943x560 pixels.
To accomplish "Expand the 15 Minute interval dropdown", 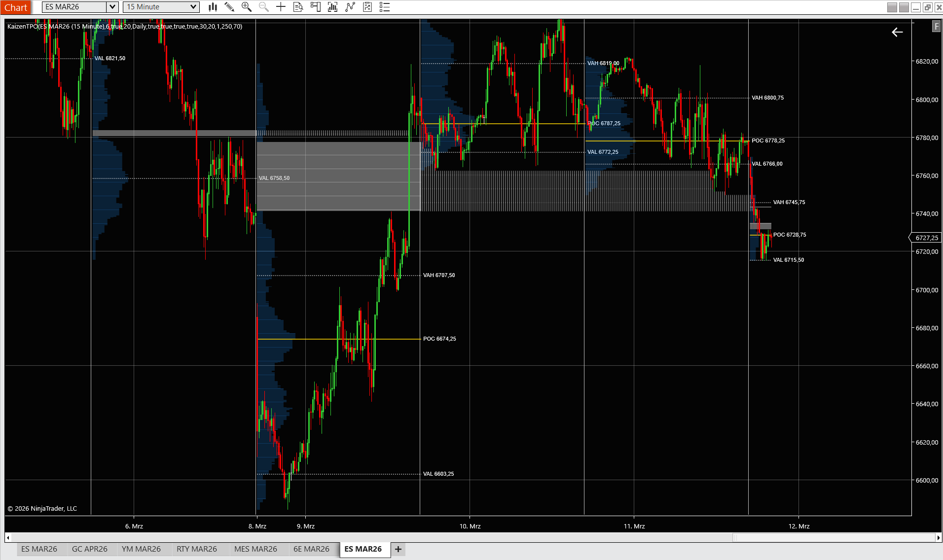I will point(193,7).
